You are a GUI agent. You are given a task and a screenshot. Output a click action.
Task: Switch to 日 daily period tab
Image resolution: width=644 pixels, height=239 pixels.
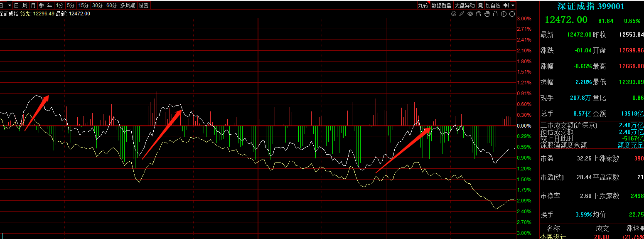pyautogui.click(x=17, y=5)
